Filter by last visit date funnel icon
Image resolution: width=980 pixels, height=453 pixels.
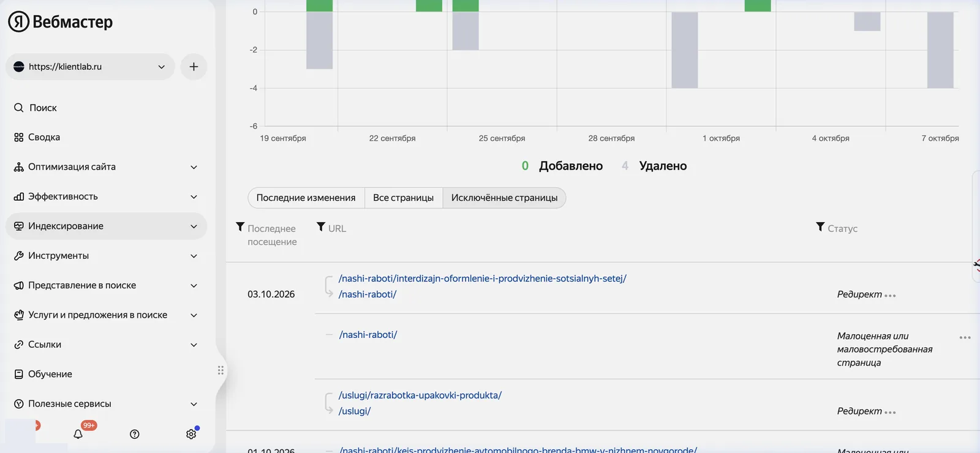point(240,227)
